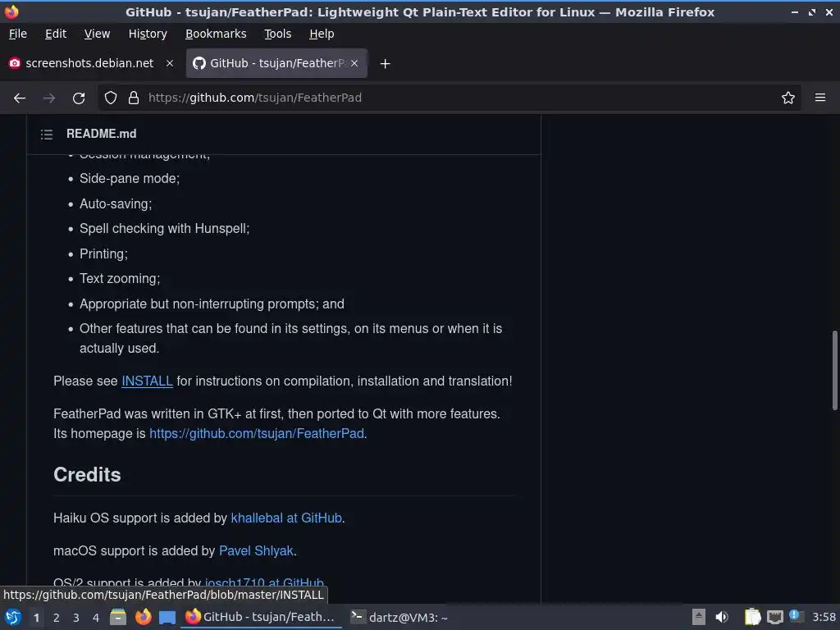Screen dimensions: 840x630
Task: Open a new tab with the plus button
Action: (386, 64)
